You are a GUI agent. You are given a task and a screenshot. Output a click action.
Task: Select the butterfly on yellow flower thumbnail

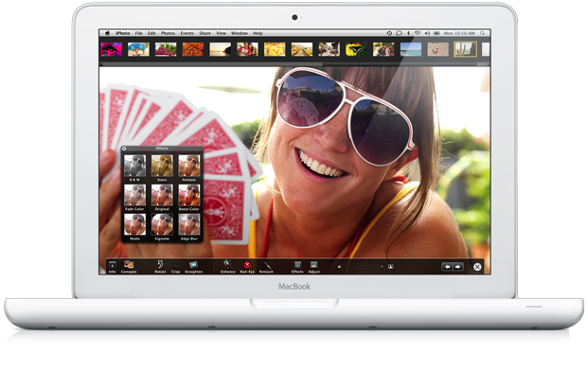point(356,49)
